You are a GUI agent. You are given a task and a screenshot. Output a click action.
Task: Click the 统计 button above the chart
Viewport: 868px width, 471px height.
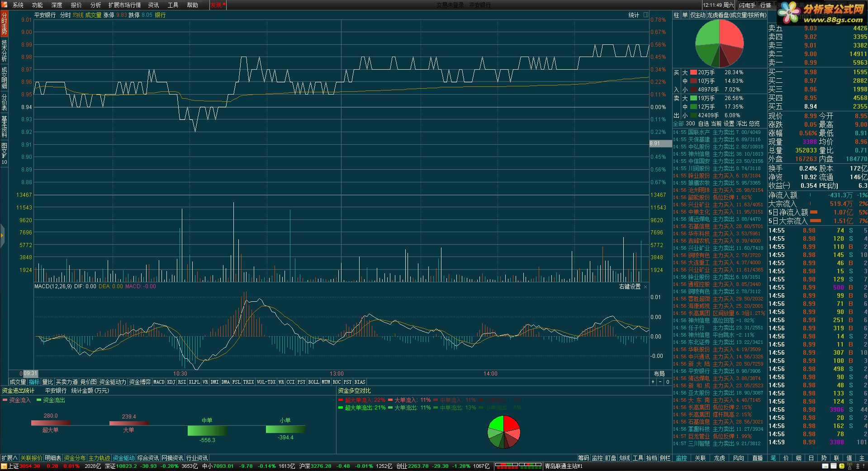tap(634, 15)
